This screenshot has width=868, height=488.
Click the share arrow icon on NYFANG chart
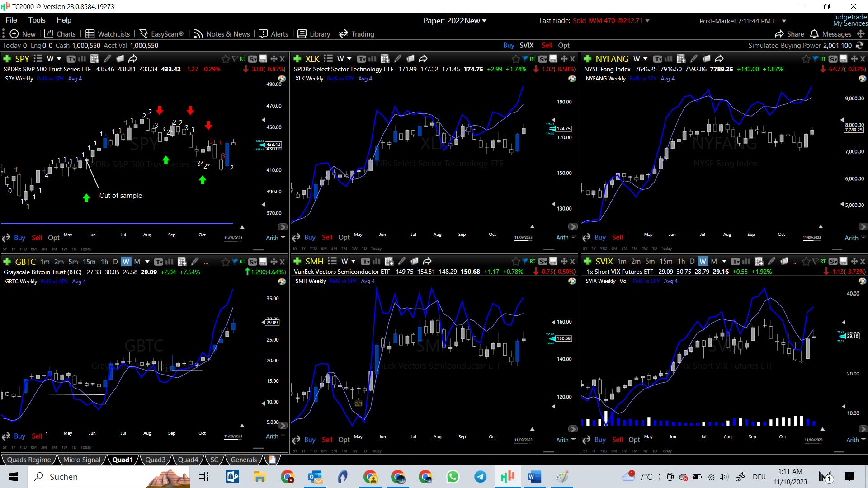tap(719, 59)
